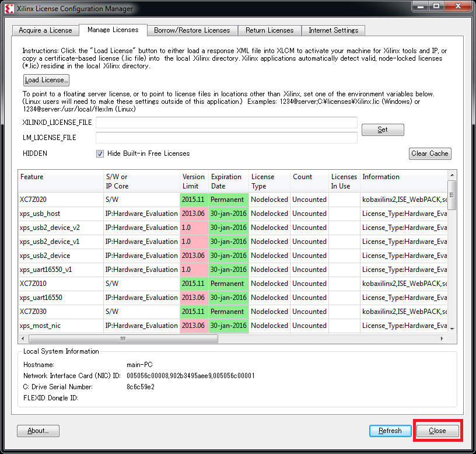Click the NIC ID value text
The image size is (476, 454).
coord(190,376)
